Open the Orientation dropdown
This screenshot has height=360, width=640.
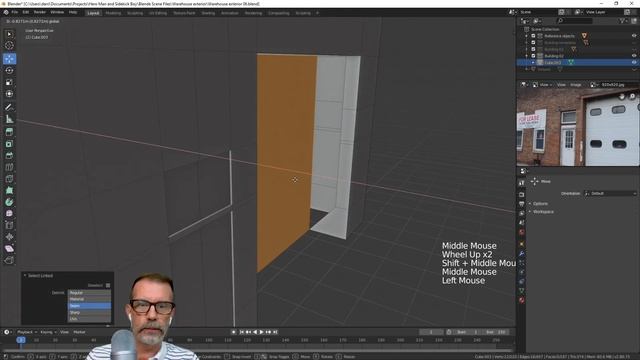pyautogui.click(x=610, y=193)
